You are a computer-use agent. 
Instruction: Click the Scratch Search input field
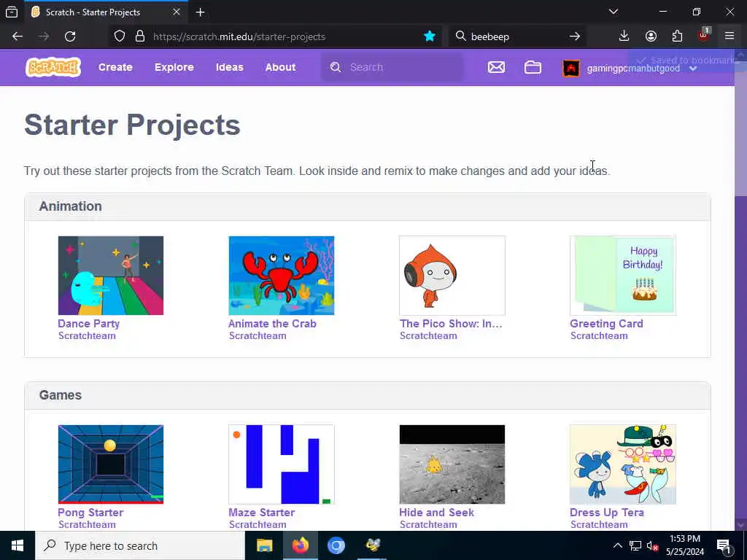click(392, 67)
